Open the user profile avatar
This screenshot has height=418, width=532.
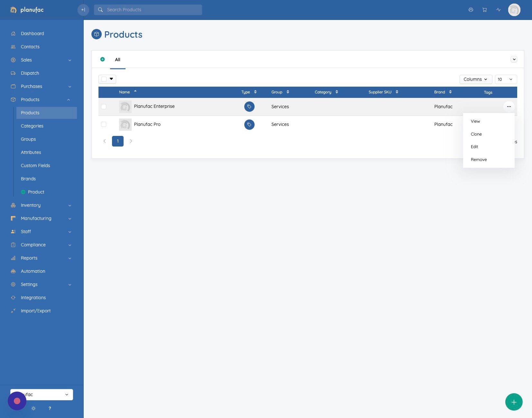tap(514, 10)
